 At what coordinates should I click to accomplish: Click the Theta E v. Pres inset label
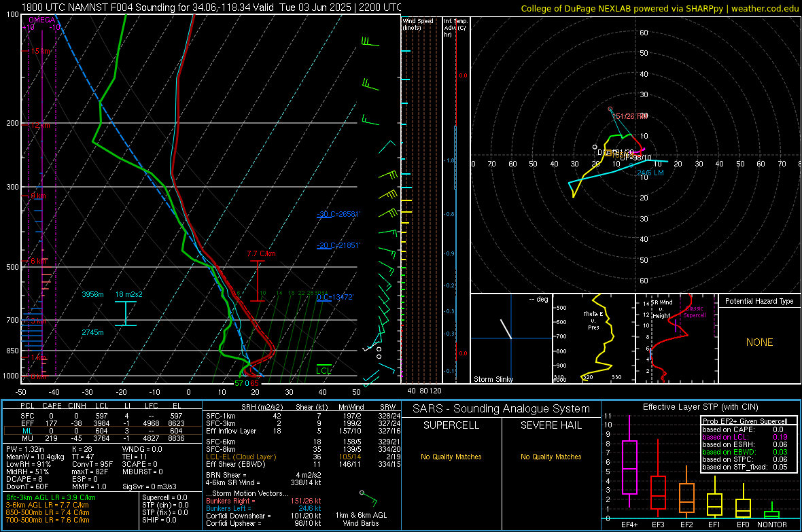click(593, 320)
